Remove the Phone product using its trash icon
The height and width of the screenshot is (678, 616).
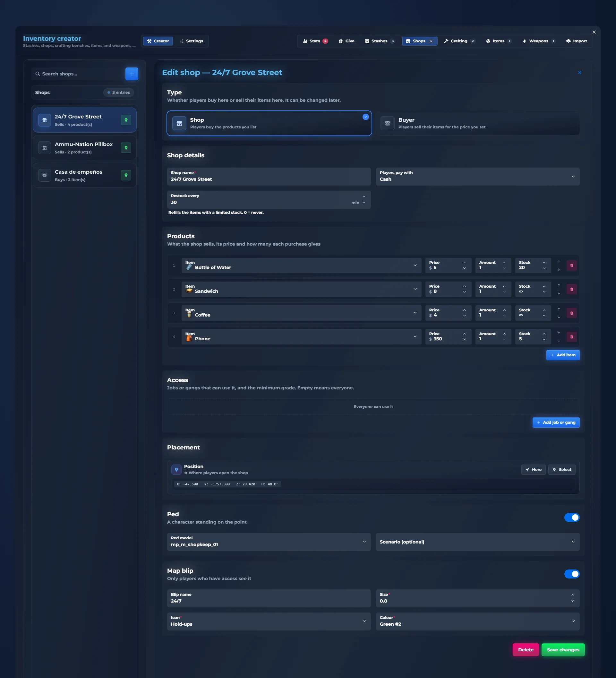[571, 337]
